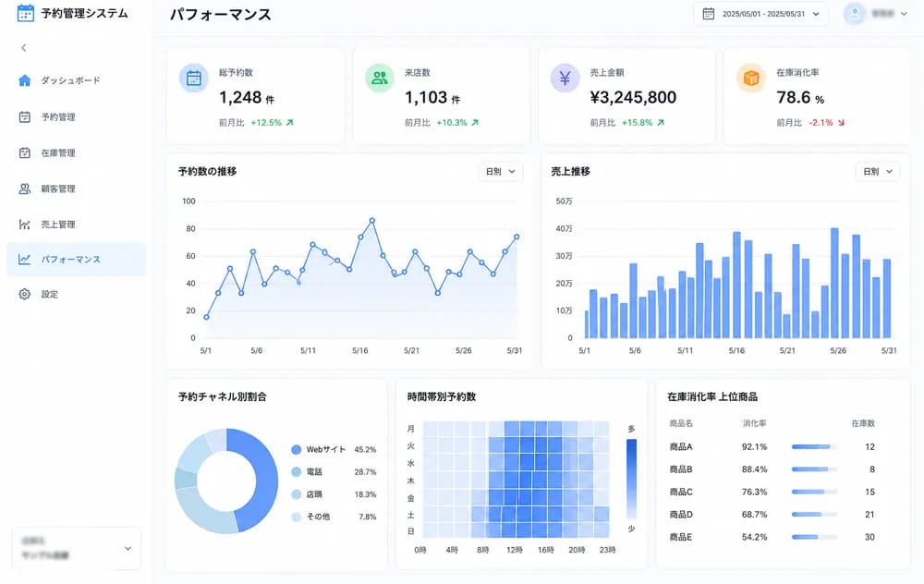Click the people icon for 顧客管理
This screenshot has width=924, height=584.
click(x=24, y=189)
